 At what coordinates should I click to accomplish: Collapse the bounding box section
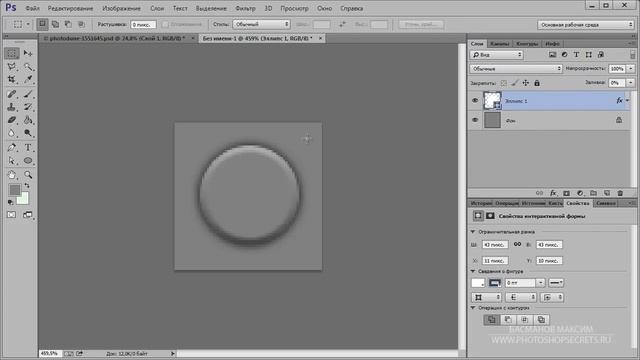[x=473, y=232]
